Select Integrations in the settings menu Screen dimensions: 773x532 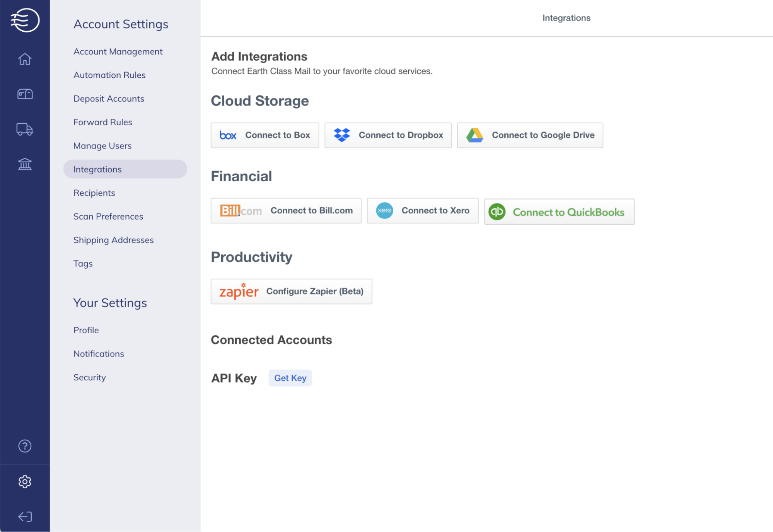(125, 169)
